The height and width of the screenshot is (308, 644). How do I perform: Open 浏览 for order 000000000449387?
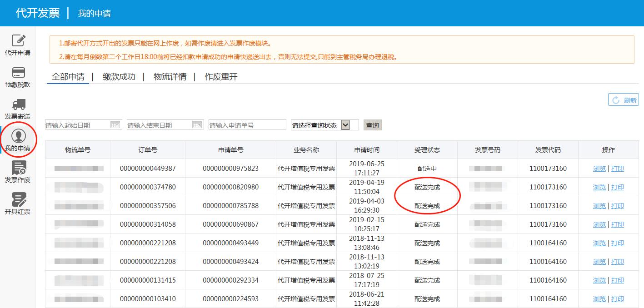(x=599, y=168)
